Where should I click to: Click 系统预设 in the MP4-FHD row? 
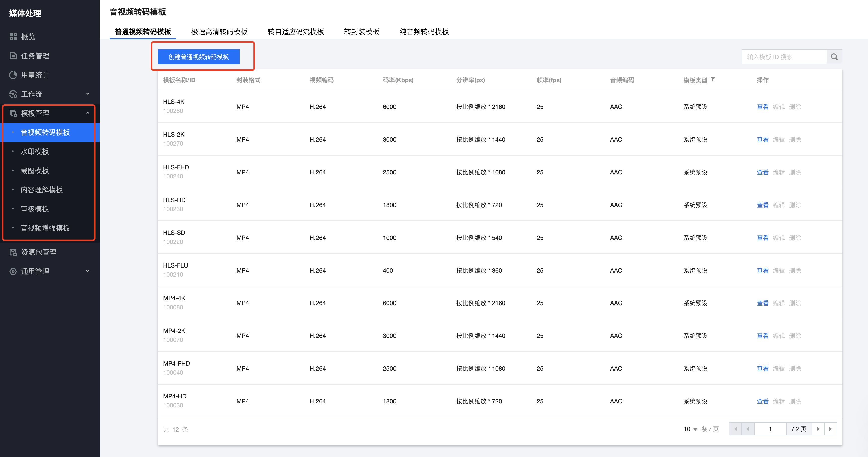695,368
